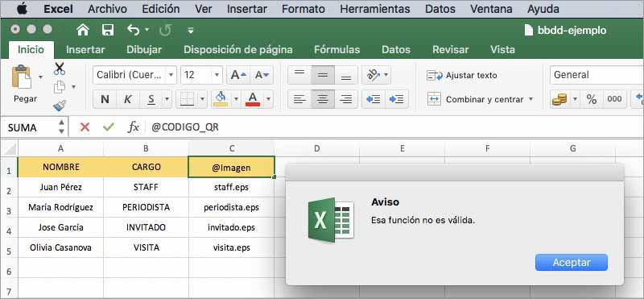Select the format painter brush
Image resolution: width=644 pixels, height=299 pixels.
(60, 106)
